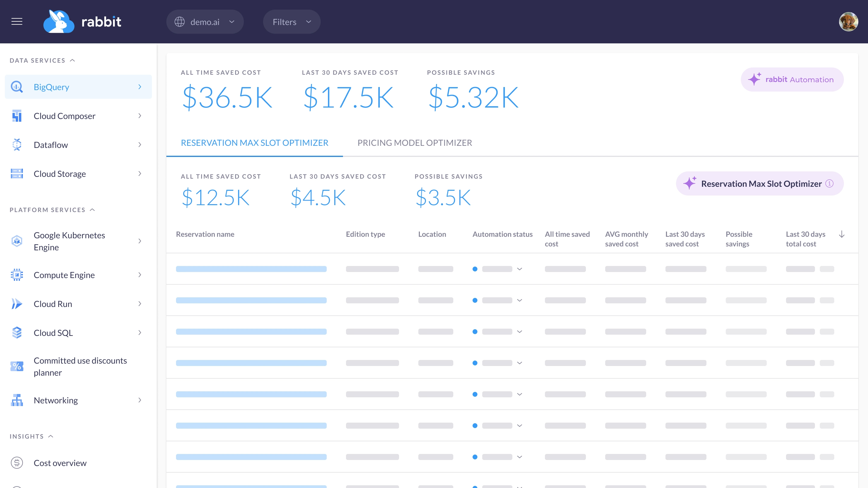This screenshot has width=868, height=488.
Task: Click the Cloud Composer icon
Action: (17, 116)
